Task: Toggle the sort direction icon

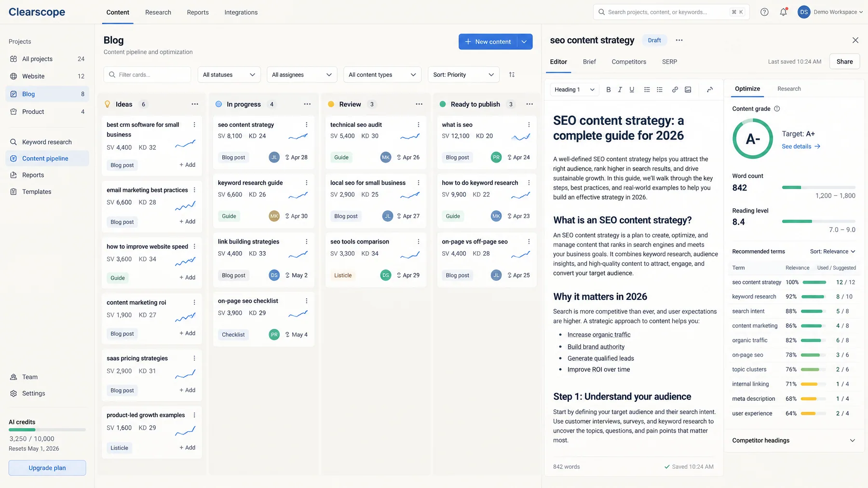Action: pyautogui.click(x=512, y=75)
